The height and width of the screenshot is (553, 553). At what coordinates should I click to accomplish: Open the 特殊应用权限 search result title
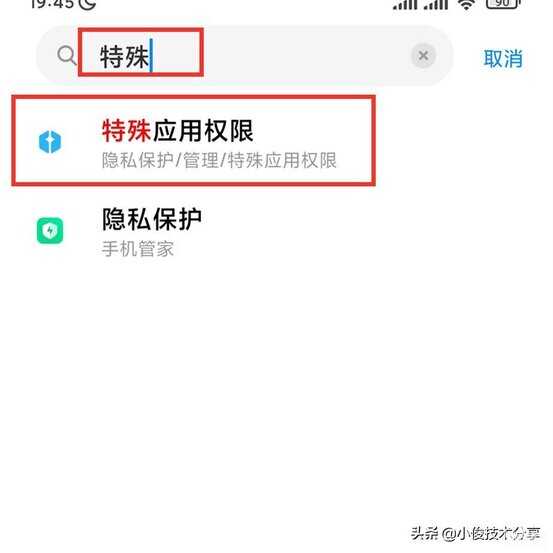(178, 130)
